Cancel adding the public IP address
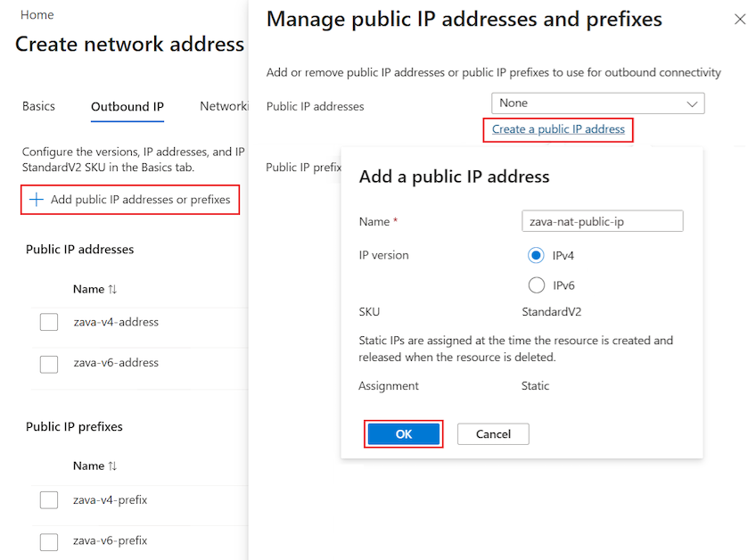This screenshot has height=560, width=756. (493, 433)
